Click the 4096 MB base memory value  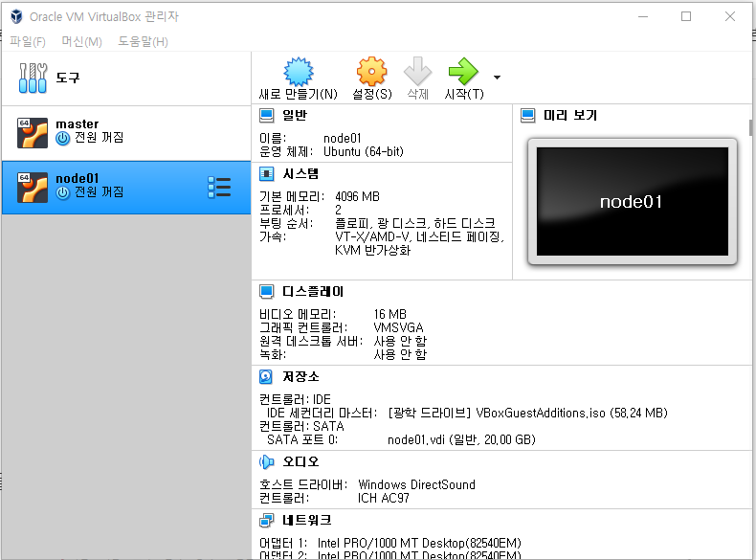(357, 197)
